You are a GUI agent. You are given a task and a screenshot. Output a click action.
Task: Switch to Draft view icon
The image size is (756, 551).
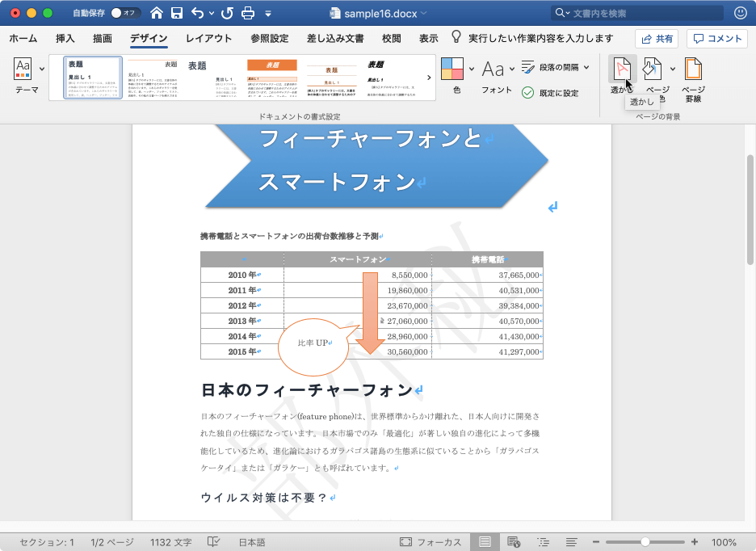click(x=572, y=542)
